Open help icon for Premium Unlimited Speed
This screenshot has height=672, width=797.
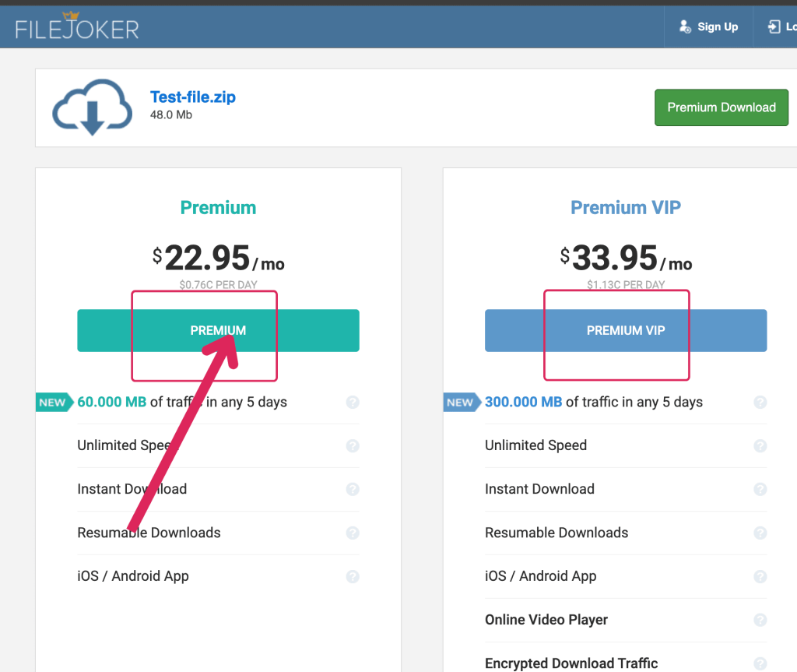353,445
